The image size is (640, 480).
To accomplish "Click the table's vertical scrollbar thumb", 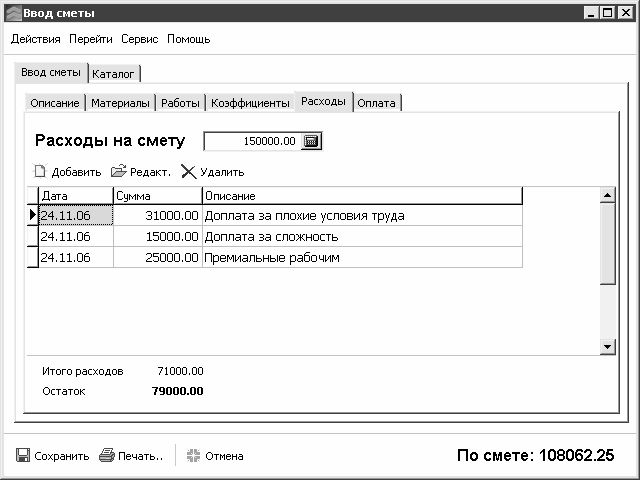I will tap(607, 244).
